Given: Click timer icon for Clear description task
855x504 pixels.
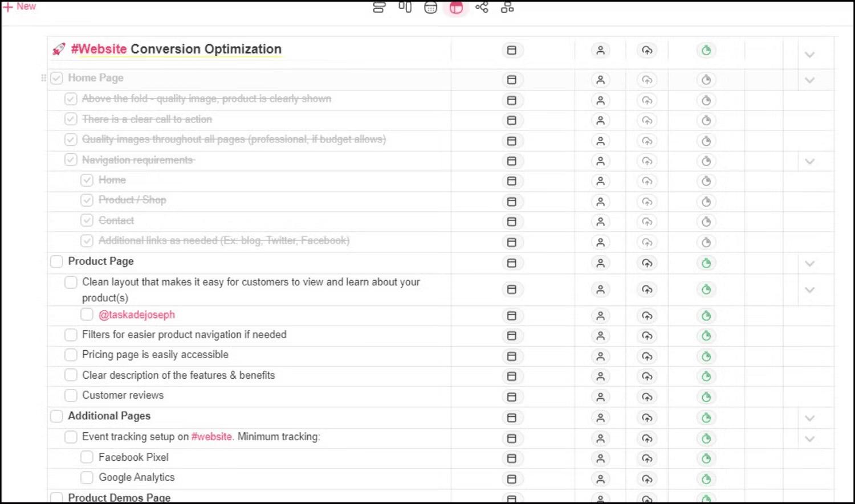Looking at the screenshot, I should tap(706, 376).
